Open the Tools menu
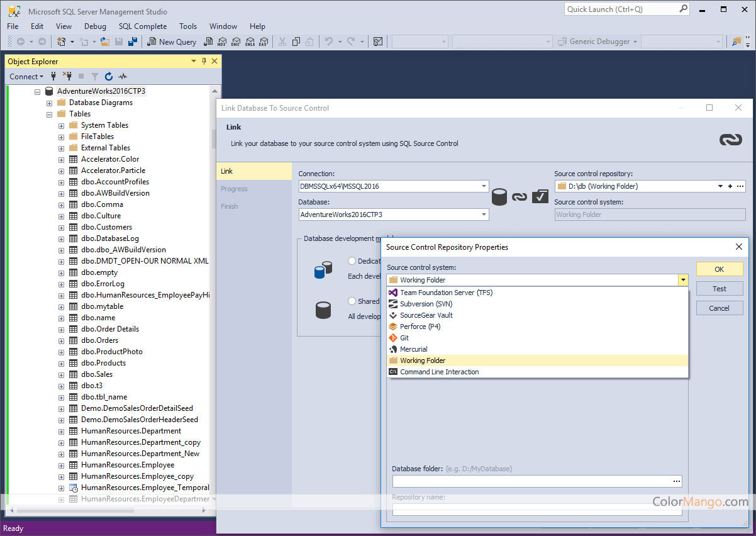This screenshot has width=756, height=536. tap(188, 26)
